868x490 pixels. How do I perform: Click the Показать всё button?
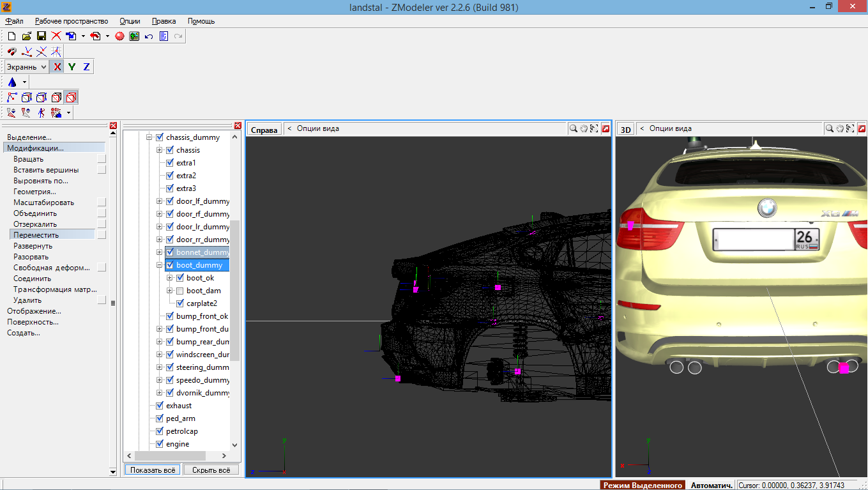(152, 470)
